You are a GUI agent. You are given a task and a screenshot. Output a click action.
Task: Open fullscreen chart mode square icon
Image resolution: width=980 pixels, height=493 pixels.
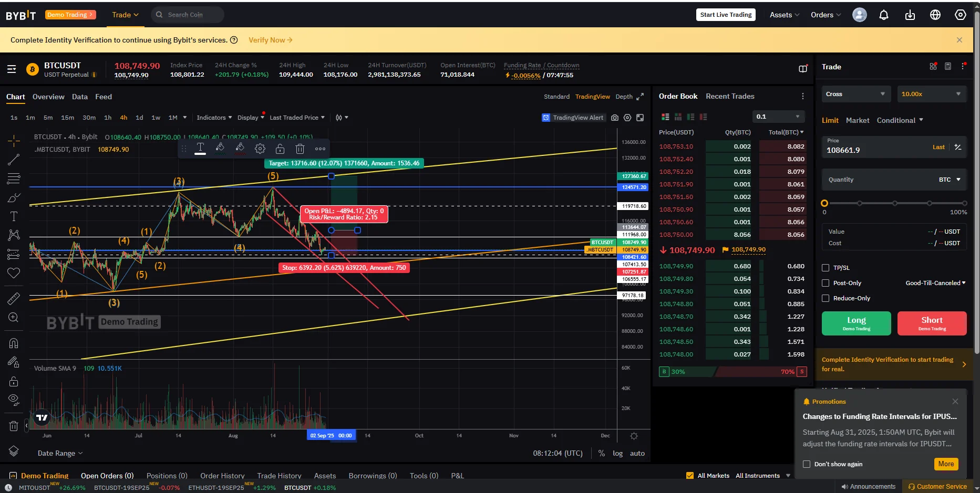pyautogui.click(x=640, y=118)
